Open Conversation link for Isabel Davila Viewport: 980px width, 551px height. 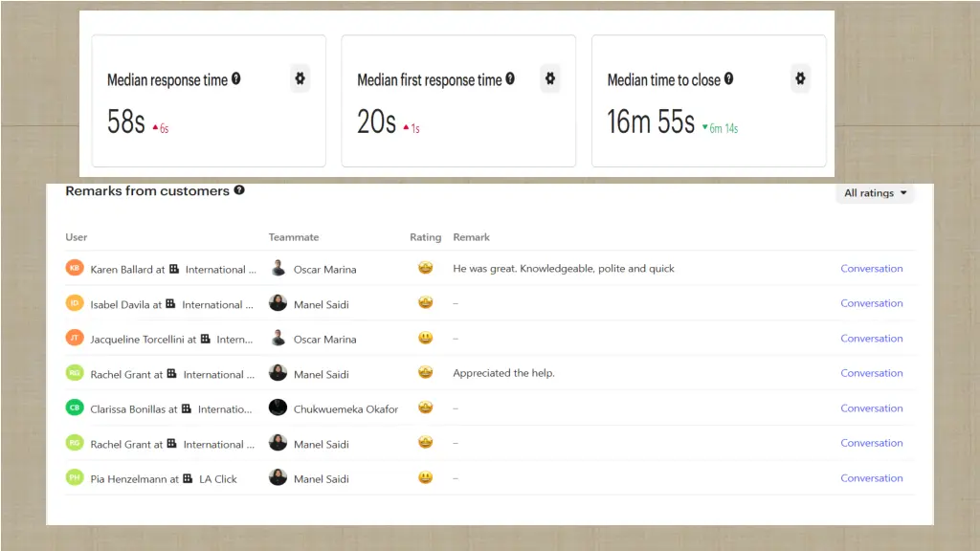pyautogui.click(x=871, y=303)
